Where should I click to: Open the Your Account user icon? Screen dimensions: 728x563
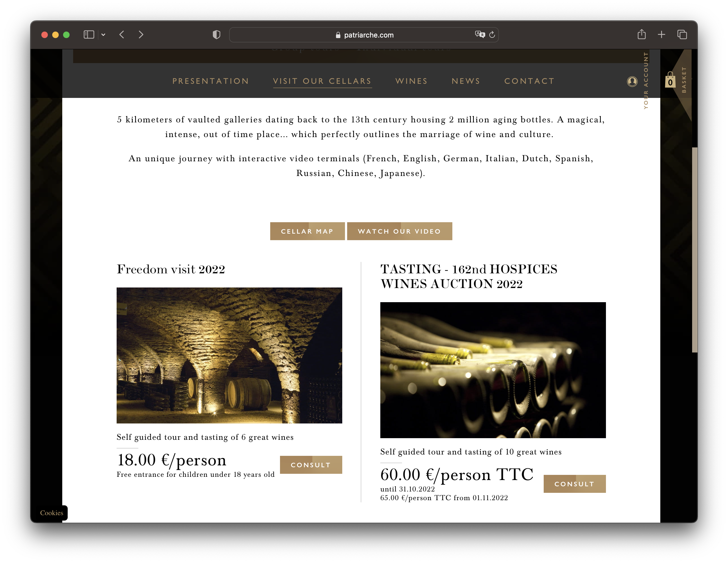tap(632, 81)
